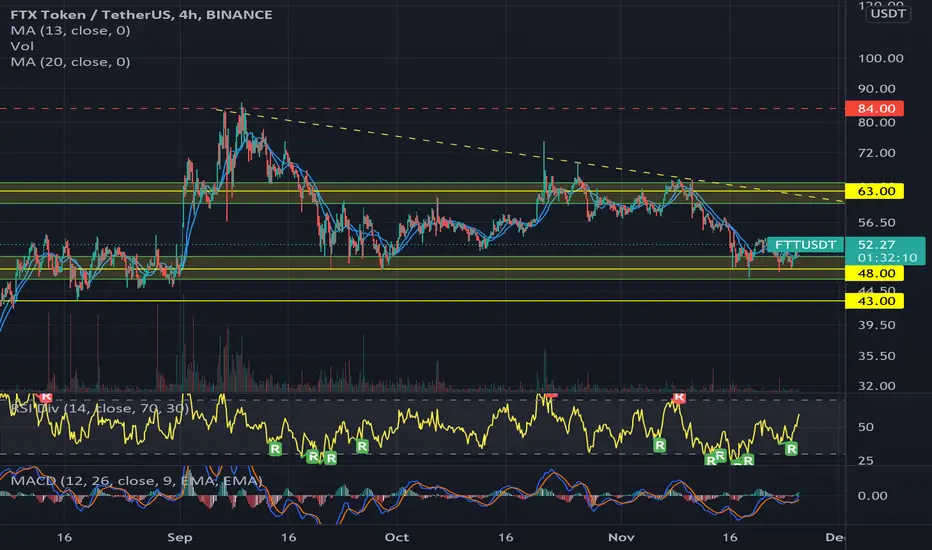The image size is (932, 550).
Task: Click the Sep label on time axis
Action: [180, 538]
